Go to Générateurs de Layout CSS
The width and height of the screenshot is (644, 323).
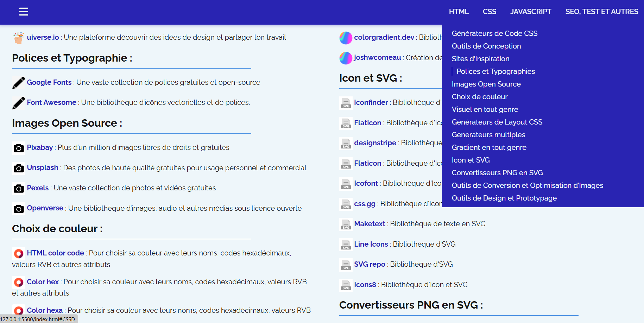(497, 122)
